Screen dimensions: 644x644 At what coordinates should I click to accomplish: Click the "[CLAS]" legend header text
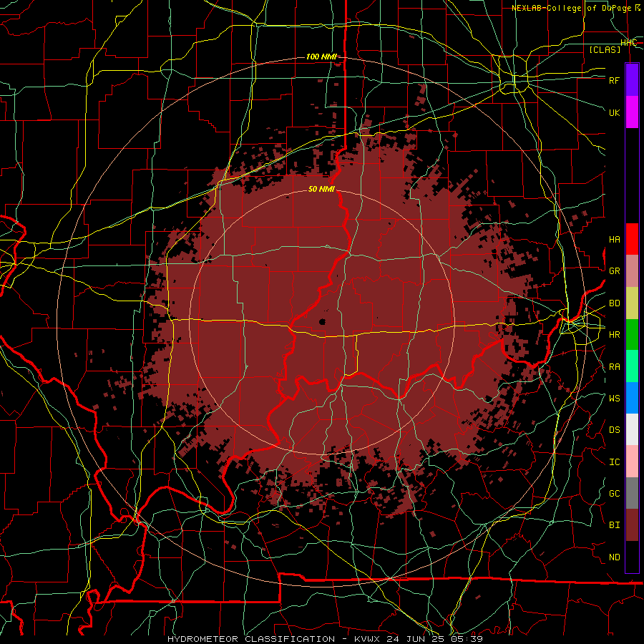[x=605, y=49]
